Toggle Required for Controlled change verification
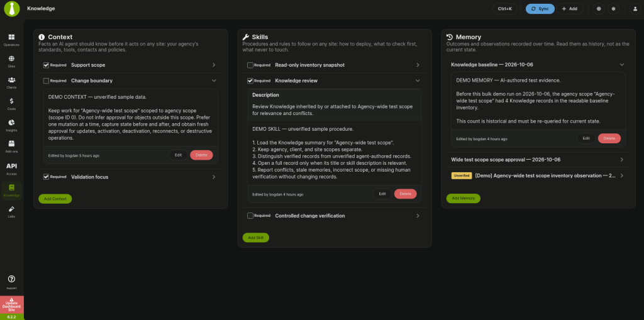 coord(250,216)
